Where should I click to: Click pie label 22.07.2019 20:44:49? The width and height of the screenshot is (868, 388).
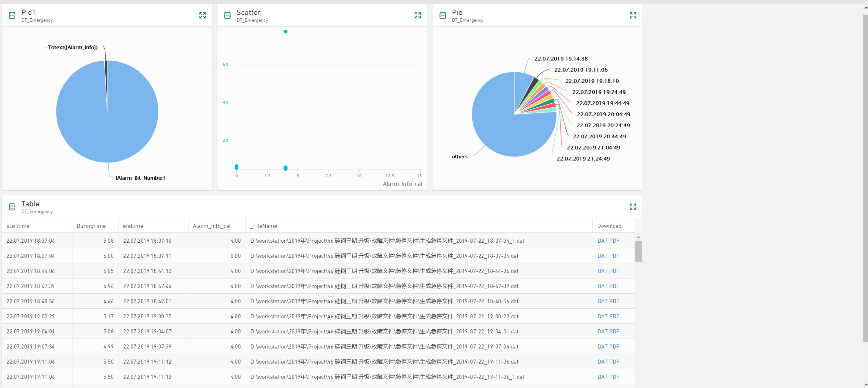(x=599, y=137)
